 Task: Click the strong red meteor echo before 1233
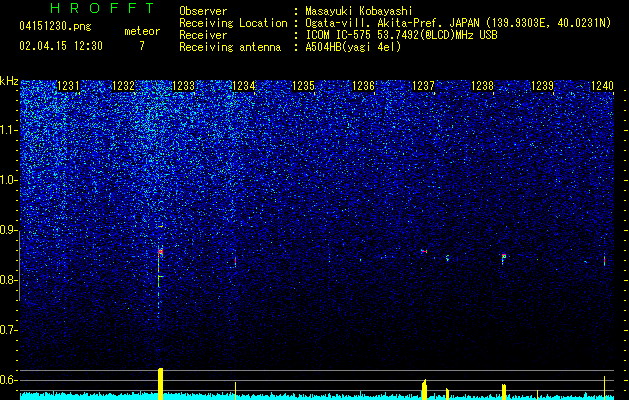[x=160, y=252]
